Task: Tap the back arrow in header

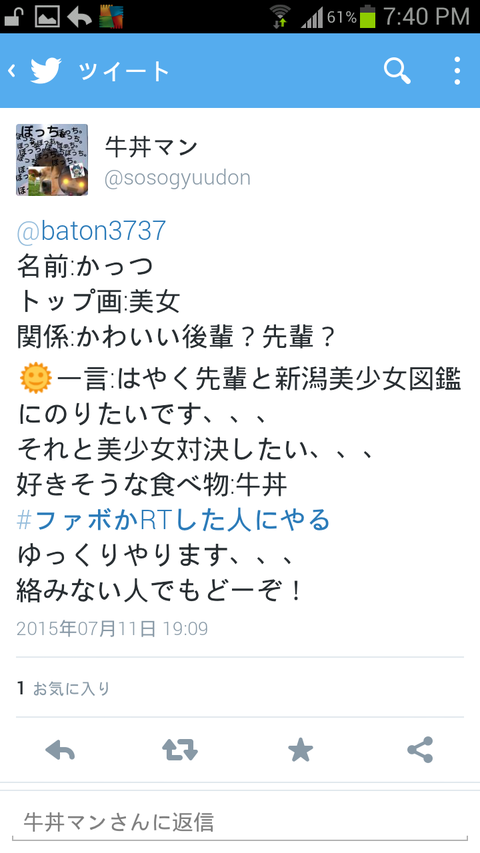Action: (x=11, y=71)
